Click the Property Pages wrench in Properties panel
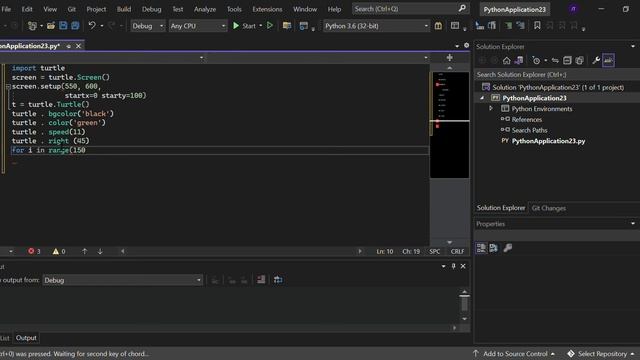640x360 pixels. click(507, 248)
